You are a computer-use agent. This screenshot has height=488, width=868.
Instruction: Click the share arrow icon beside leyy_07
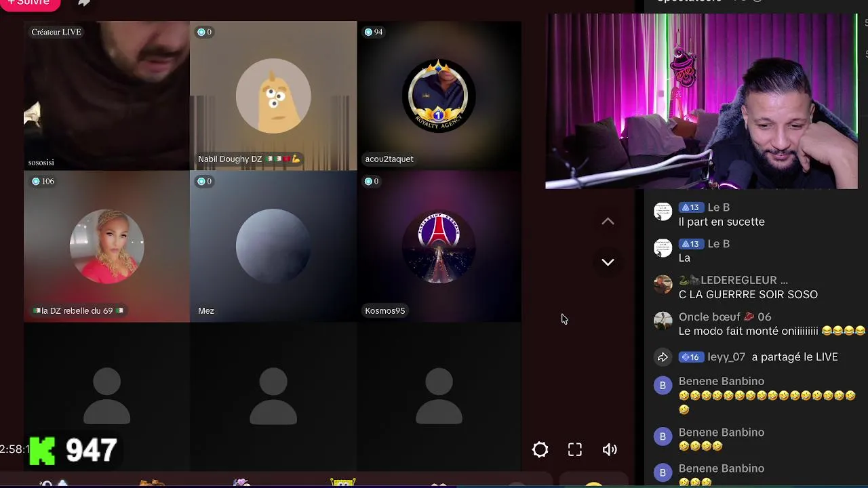pos(663,357)
